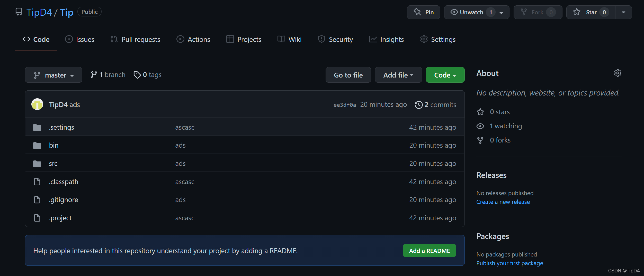Open the TipD4 owner link

point(39,12)
